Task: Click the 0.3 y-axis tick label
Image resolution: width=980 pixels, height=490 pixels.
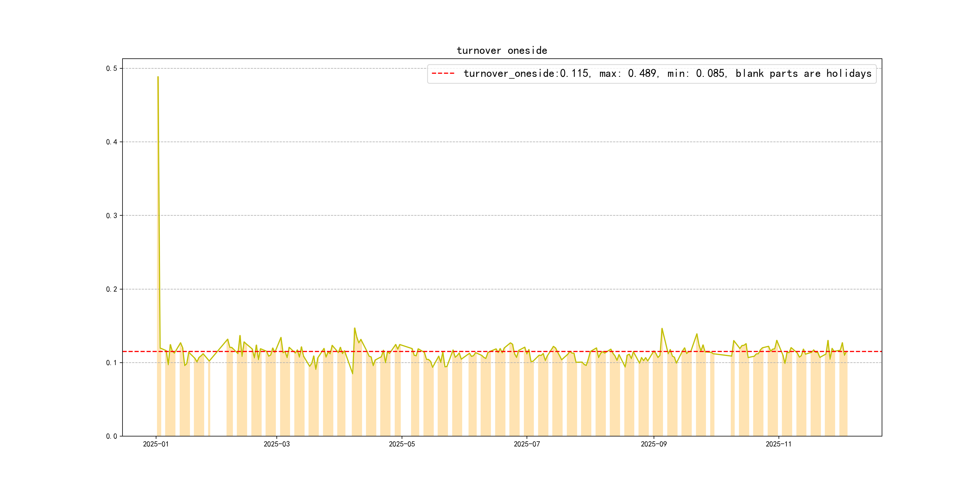Action: 112,216
